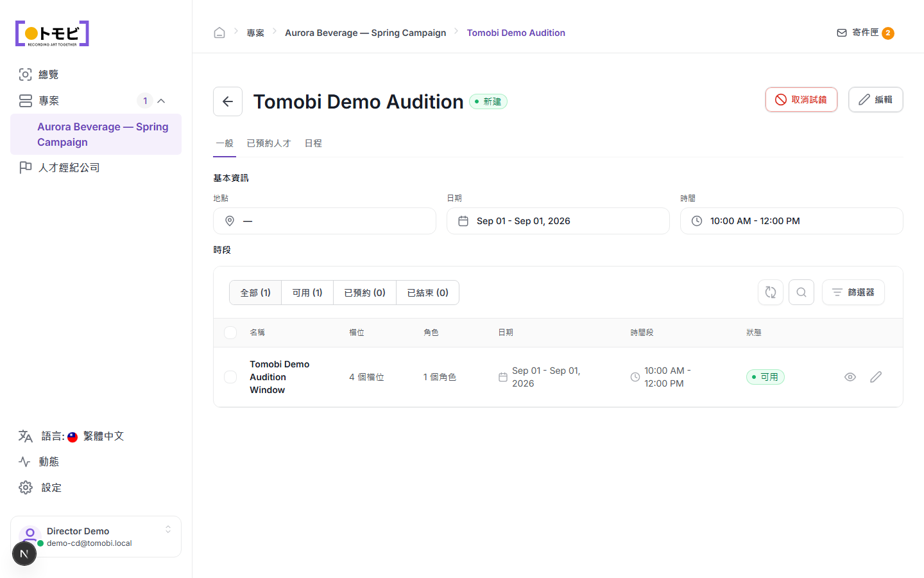This screenshot has height=578, width=924.
Task: Open the 寄件匣 inbox
Action: pos(866,33)
